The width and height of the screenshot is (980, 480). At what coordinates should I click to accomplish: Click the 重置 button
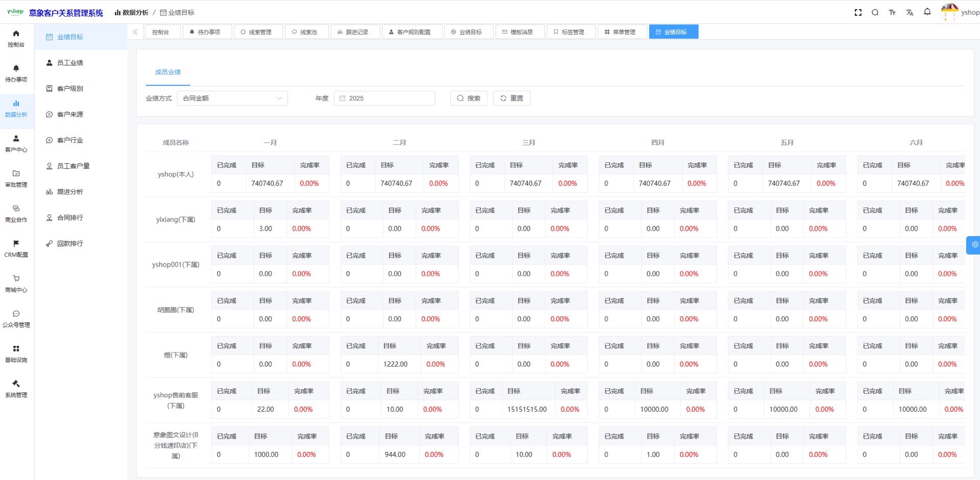511,98
